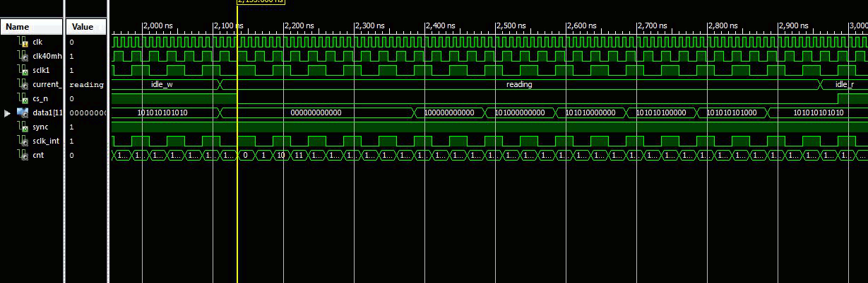Viewport: 868px width, 283px height.
Task: Click the yellow cursor time label
Action: click(x=260, y=2)
